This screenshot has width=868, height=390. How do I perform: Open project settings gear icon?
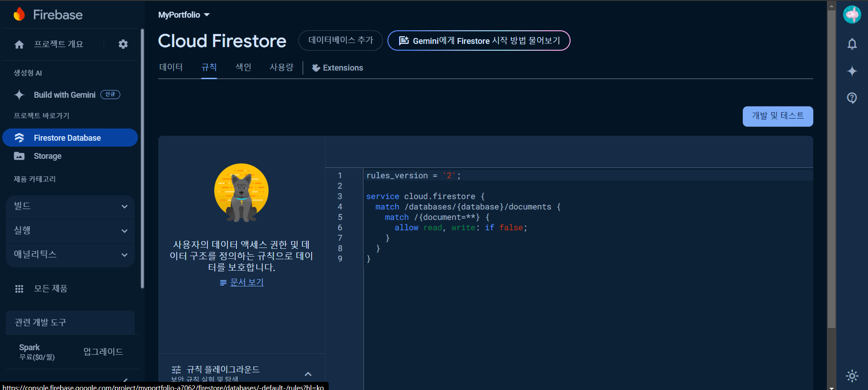pyautogui.click(x=123, y=44)
